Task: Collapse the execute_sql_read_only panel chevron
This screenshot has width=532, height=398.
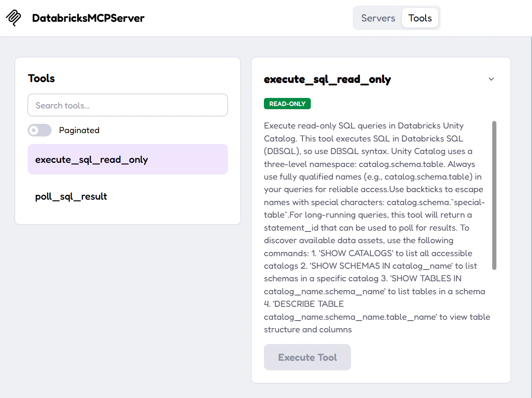Action: click(491, 79)
